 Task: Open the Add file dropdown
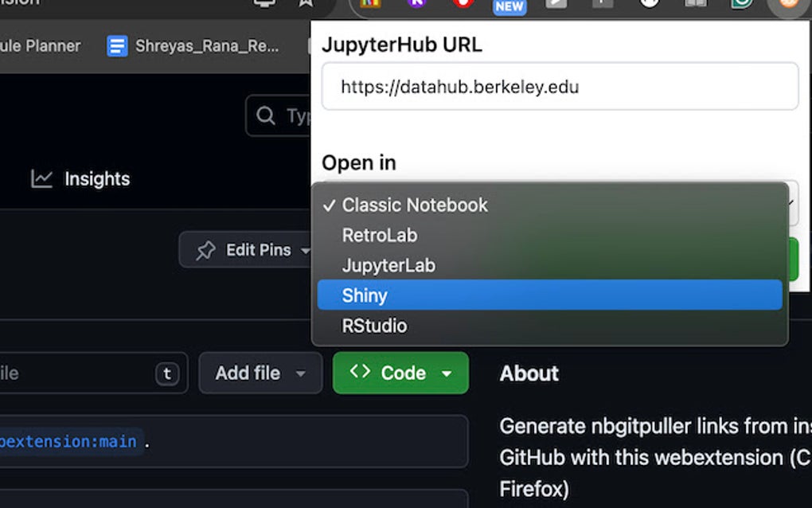point(260,373)
